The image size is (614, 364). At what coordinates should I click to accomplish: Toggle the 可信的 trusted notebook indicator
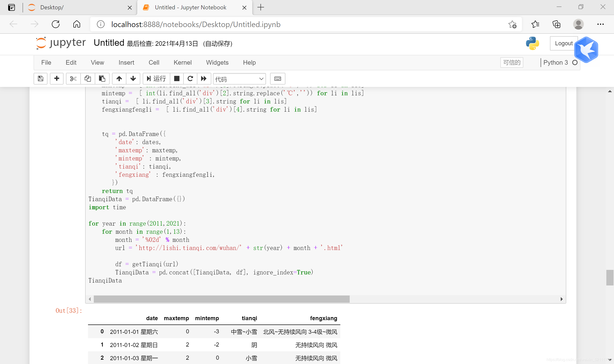pos(512,63)
